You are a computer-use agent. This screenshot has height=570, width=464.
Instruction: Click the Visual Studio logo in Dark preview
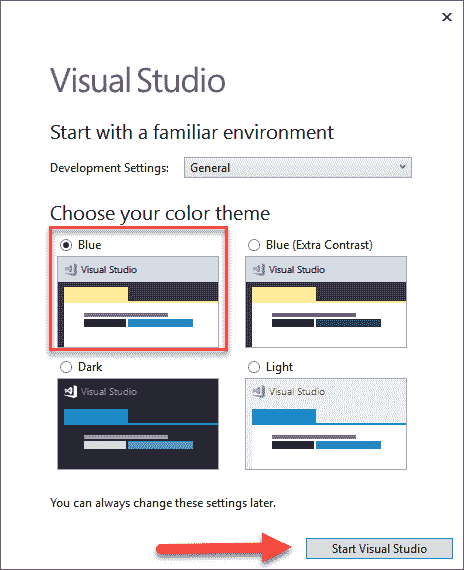(71, 392)
